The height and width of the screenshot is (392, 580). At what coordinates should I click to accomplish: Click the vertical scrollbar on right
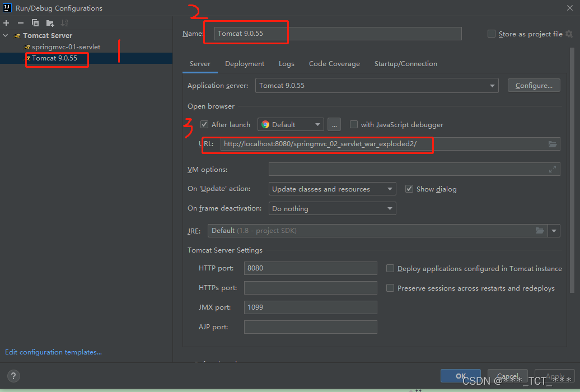[x=572, y=170]
